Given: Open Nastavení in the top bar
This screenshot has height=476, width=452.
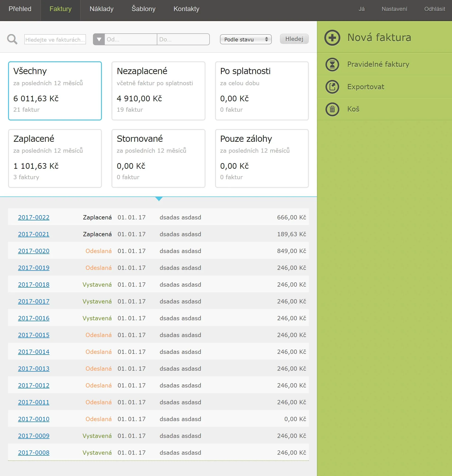Looking at the screenshot, I should coord(394,9).
